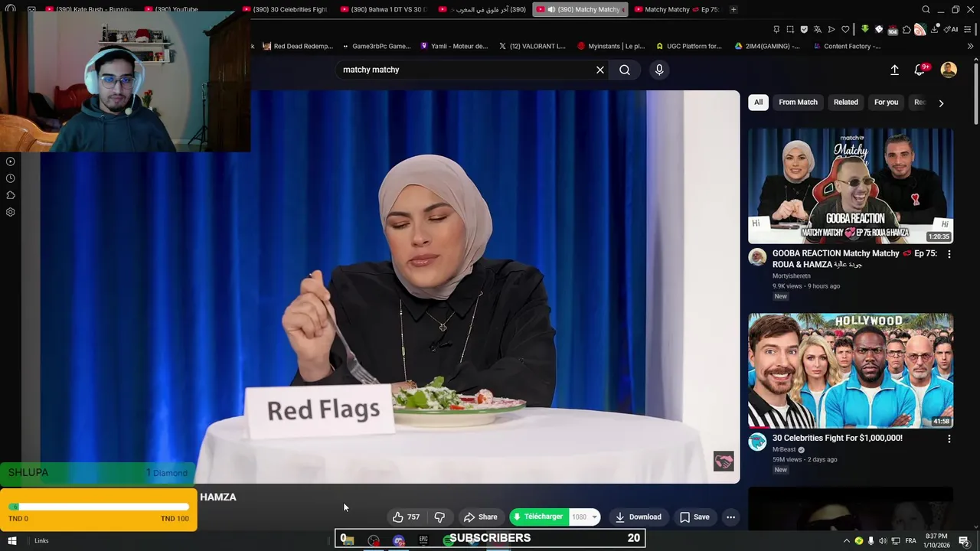Open Spotify from the taskbar

point(449,540)
